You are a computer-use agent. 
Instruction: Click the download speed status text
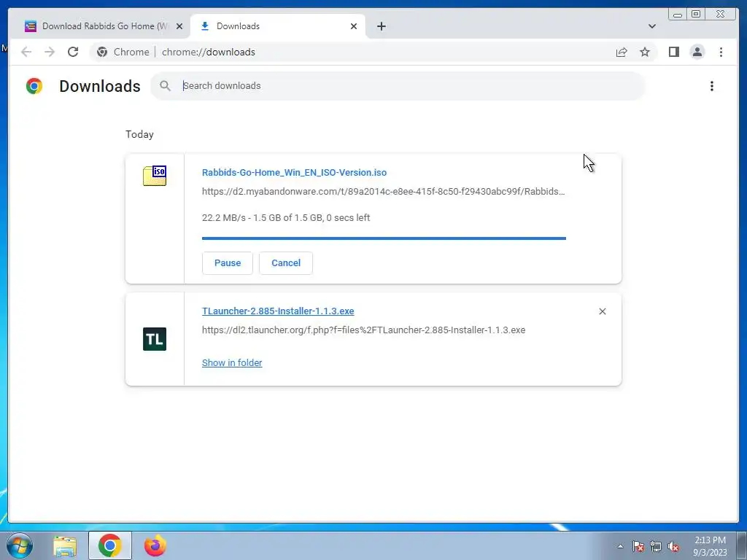pos(286,217)
